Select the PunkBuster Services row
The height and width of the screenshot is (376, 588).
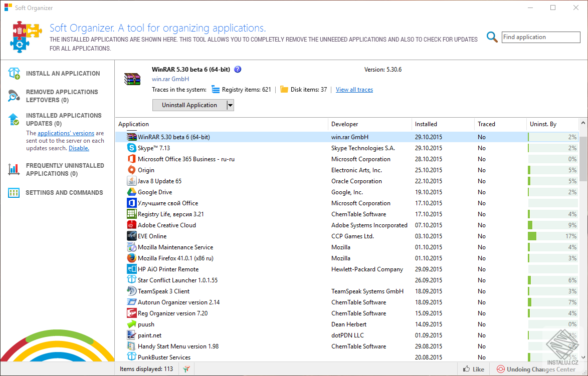pyautogui.click(x=347, y=357)
